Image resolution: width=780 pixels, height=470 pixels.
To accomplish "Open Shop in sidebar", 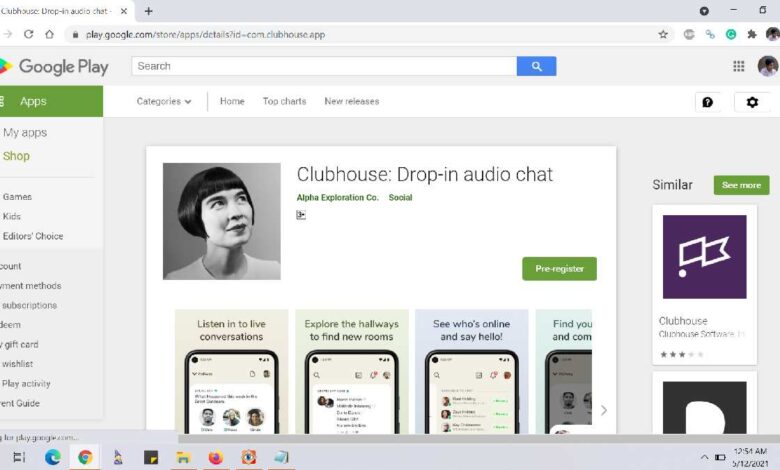I will (16, 156).
